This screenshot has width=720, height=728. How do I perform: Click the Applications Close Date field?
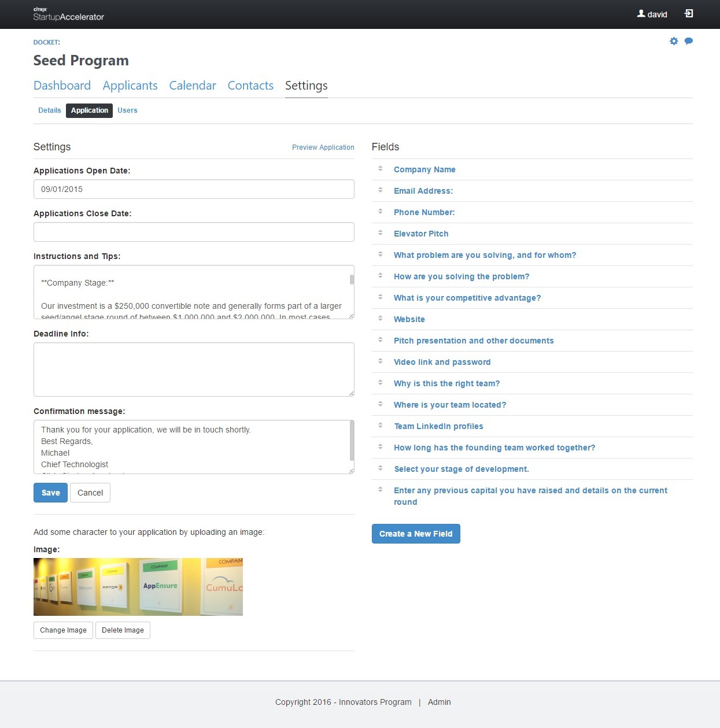[x=194, y=232]
